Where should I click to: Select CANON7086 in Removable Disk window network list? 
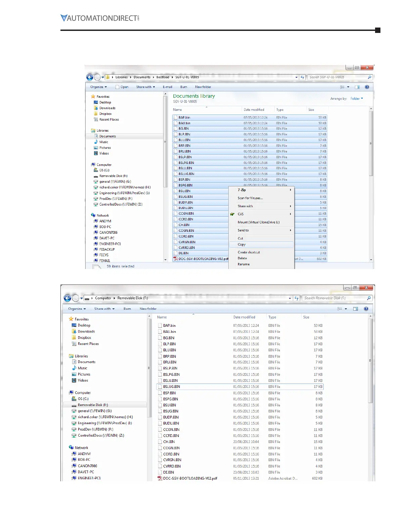[84, 466]
